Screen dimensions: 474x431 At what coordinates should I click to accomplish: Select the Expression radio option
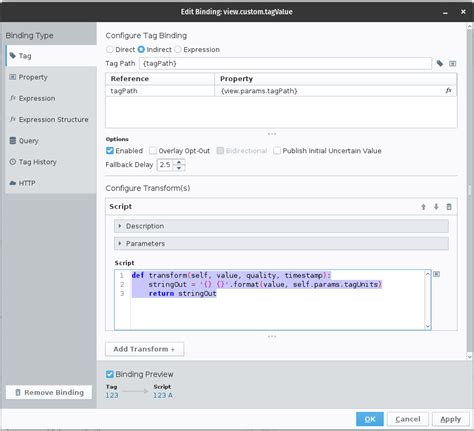[x=178, y=49]
